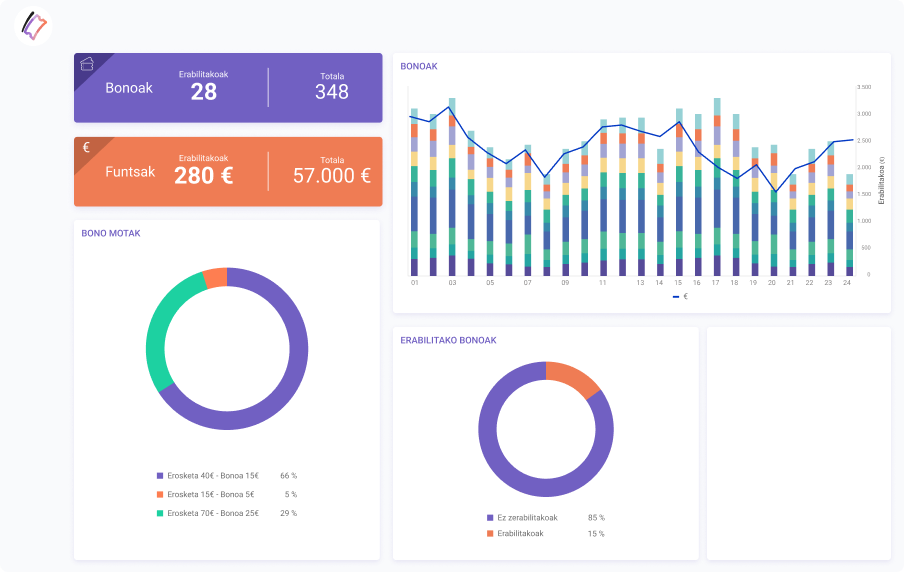Click the Erabilitakoak value 28

[204, 92]
